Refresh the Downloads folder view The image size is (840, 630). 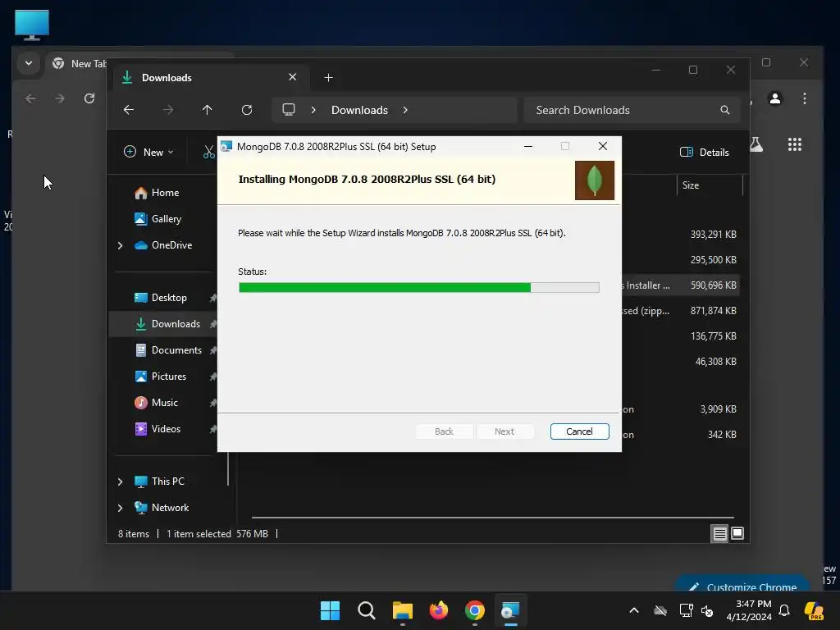point(246,110)
